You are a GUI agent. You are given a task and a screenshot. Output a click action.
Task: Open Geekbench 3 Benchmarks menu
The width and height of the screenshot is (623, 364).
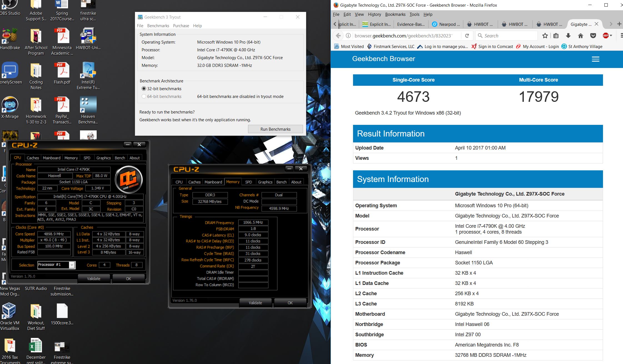(x=158, y=26)
